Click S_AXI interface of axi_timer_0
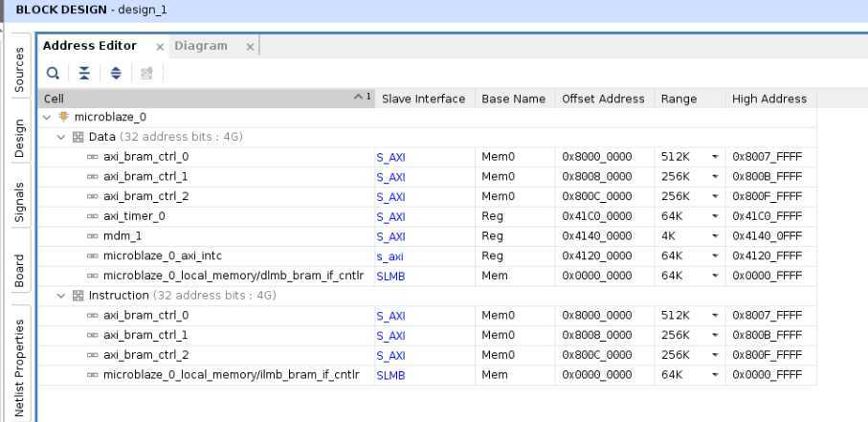The width and height of the screenshot is (868, 422). pyautogui.click(x=390, y=217)
